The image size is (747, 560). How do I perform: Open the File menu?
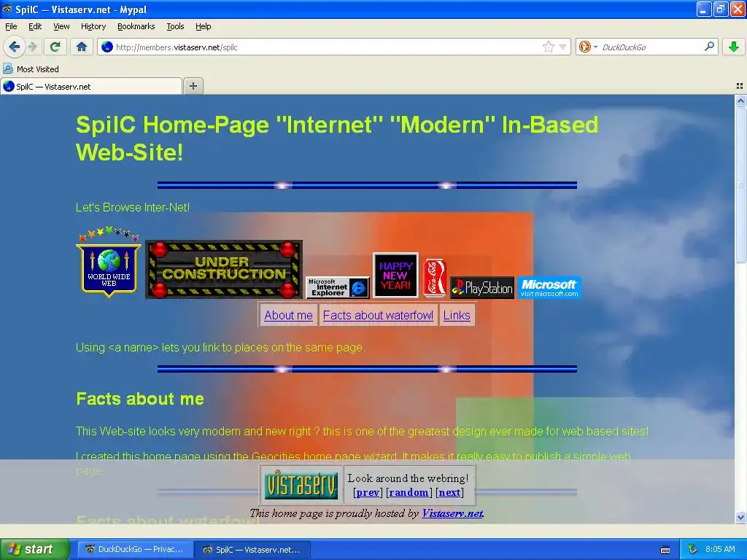coord(11,26)
